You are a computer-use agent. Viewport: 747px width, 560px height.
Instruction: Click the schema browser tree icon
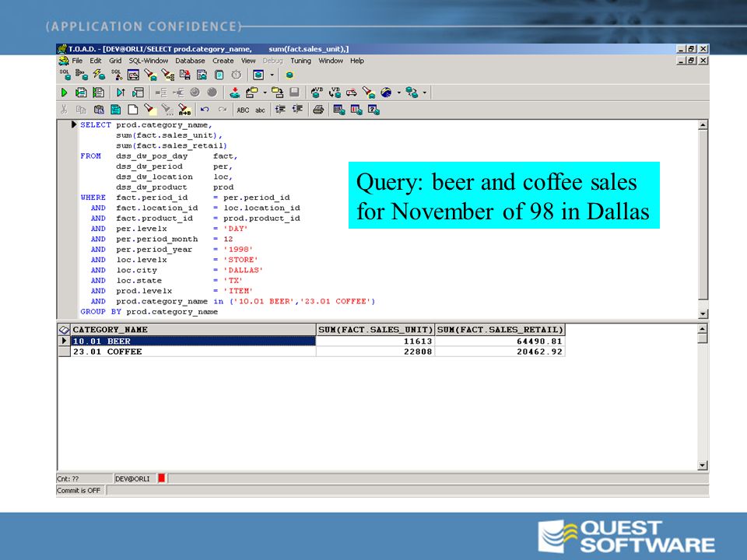[x=82, y=75]
